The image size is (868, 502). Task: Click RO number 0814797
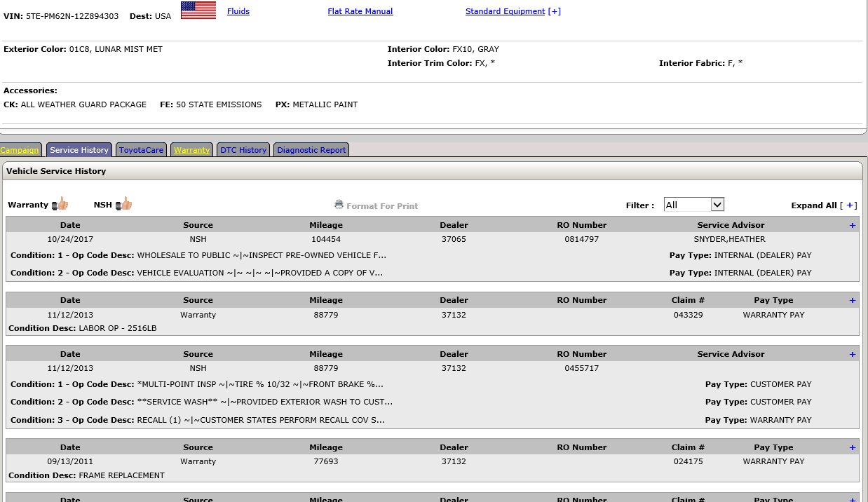click(x=581, y=239)
